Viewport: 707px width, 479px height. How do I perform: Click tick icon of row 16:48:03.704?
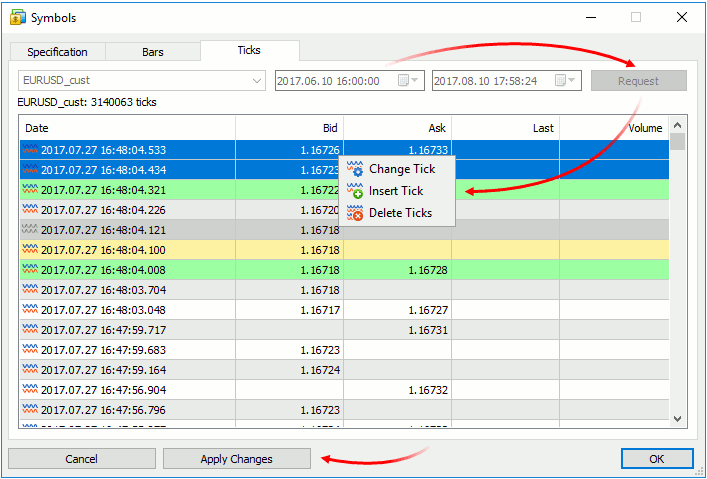click(x=30, y=290)
